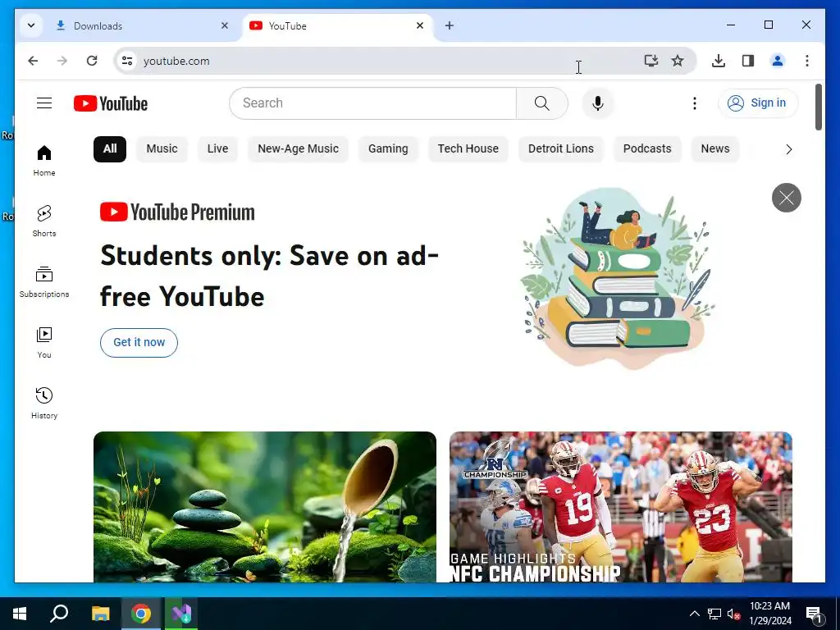Screen dimensions: 840x630
Task: Filter by Music chip
Action: pyautogui.click(x=162, y=148)
